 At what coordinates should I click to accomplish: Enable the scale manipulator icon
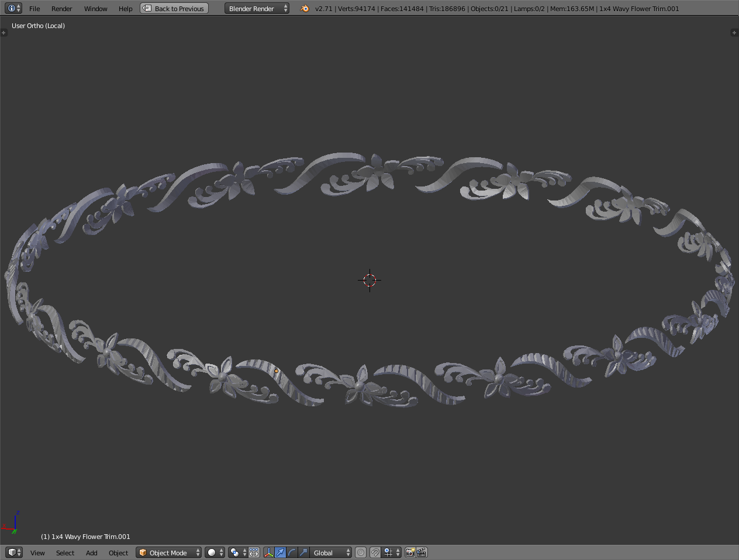pos(303,552)
